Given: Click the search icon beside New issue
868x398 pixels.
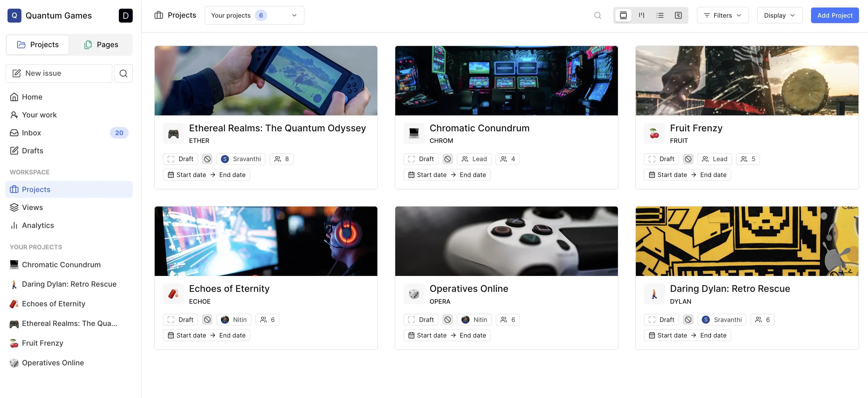Looking at the screenshot, I should point(123,73).
